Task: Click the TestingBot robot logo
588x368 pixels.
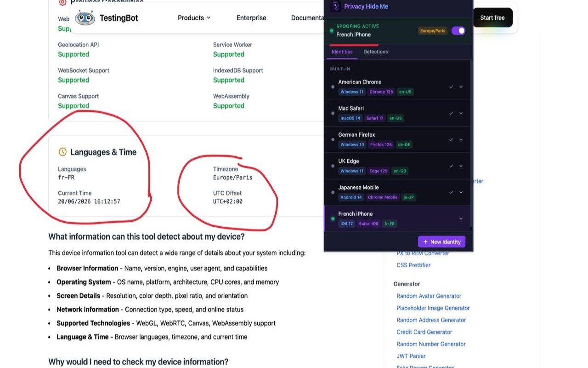Action: click(85, 18)
